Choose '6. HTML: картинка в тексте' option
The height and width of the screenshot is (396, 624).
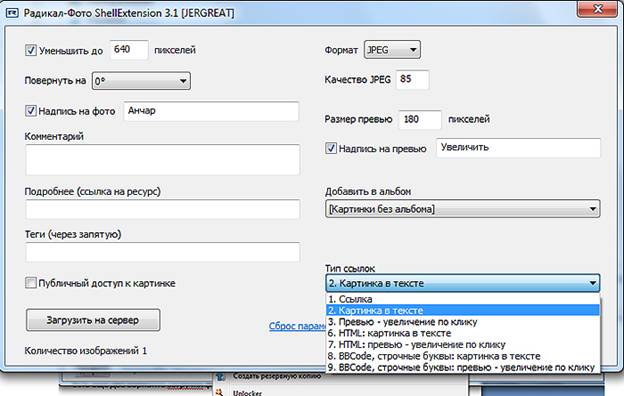[x=462, y=333]
